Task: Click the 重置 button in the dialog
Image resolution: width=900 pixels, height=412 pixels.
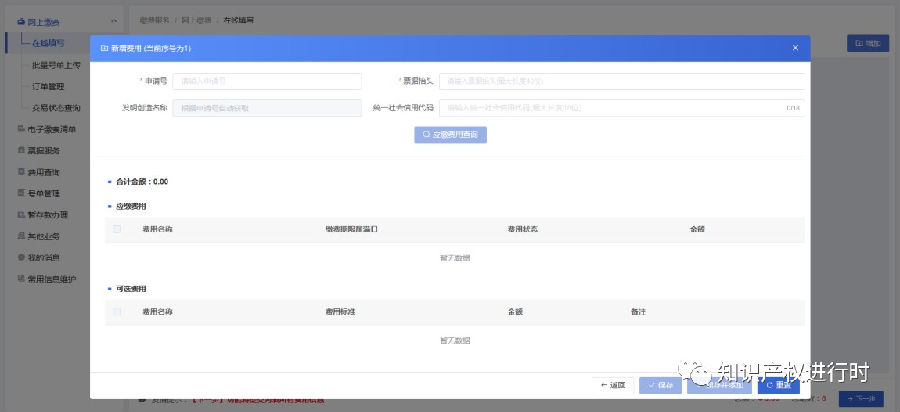Action: point(778,386)
